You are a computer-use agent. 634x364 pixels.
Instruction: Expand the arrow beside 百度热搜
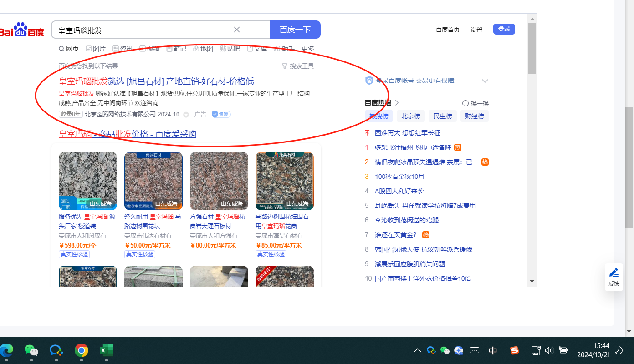397,103
